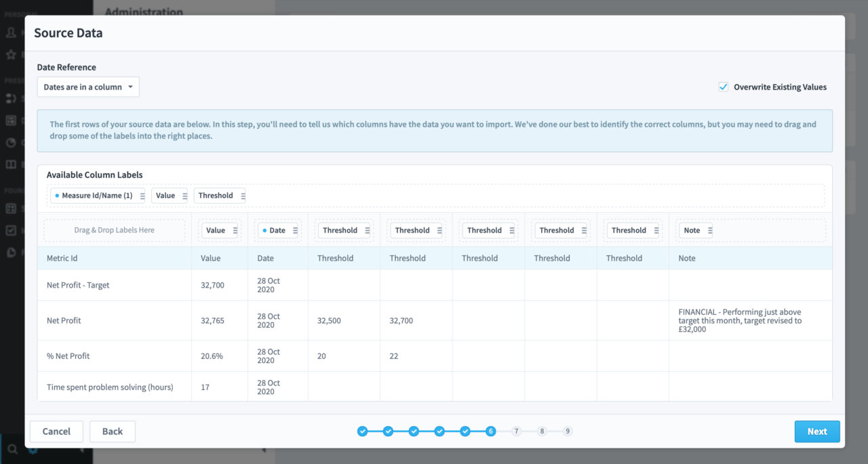Click drag handle on available Threshold label
Screen dimensions: 868x464
pos(243,196)
